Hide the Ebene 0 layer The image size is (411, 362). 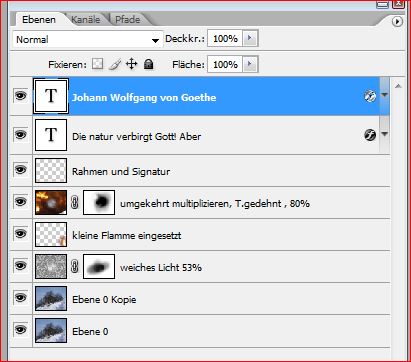point(21,330)
